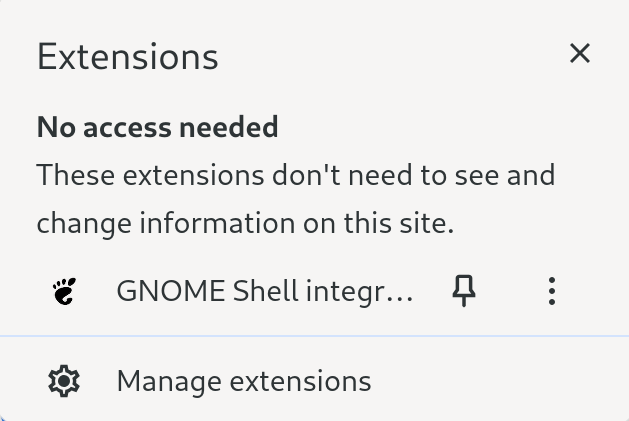Image resolution: width=629 pixels, height=421 pixels.
Task: Open more actions three-dot menu
Action: point(552,292)
